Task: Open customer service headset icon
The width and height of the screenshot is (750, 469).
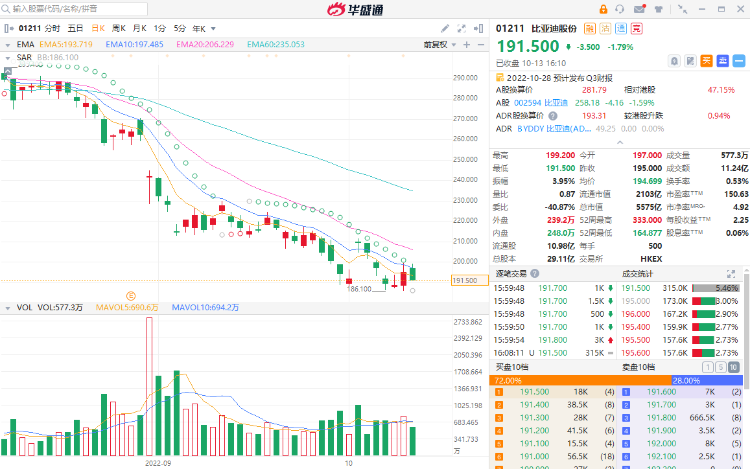Action: [x=620, y=9]
